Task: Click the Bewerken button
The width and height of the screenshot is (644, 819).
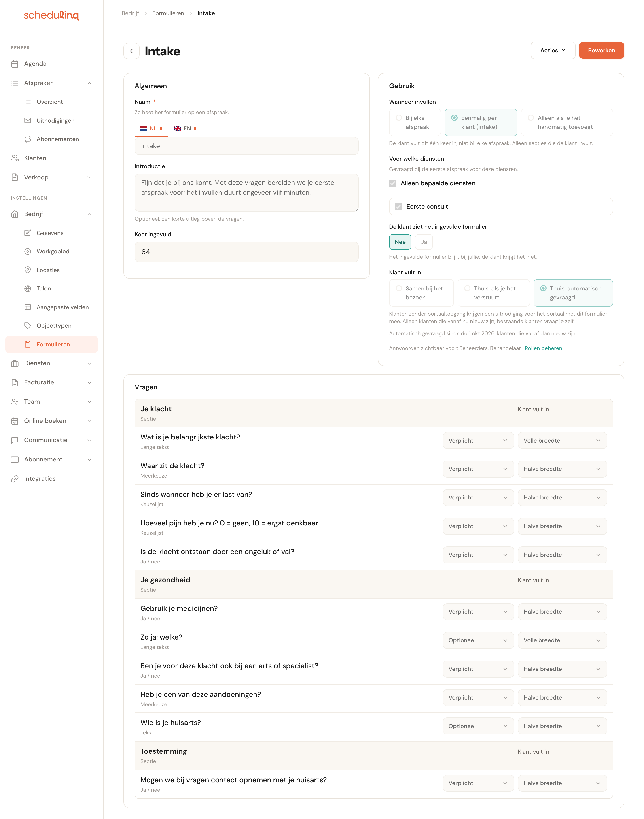Action: click(x=601, y=51)
